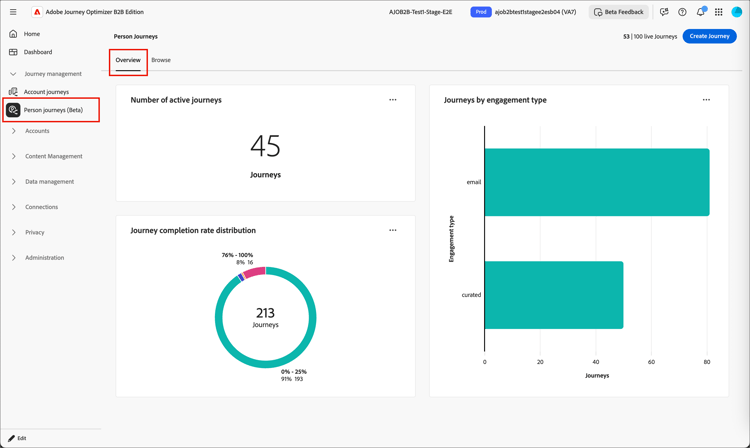
Task: Open more options for Number of active journeys
Action: [393, 100]
